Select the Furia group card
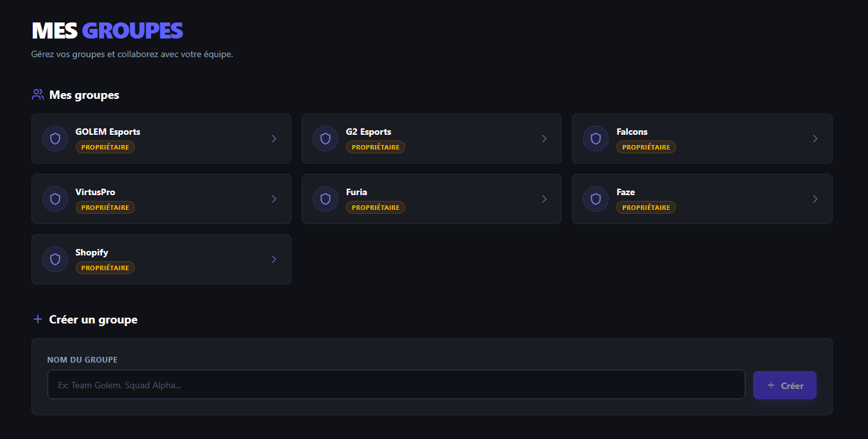Viewport: 868px width, 439px height. [431, 198]
